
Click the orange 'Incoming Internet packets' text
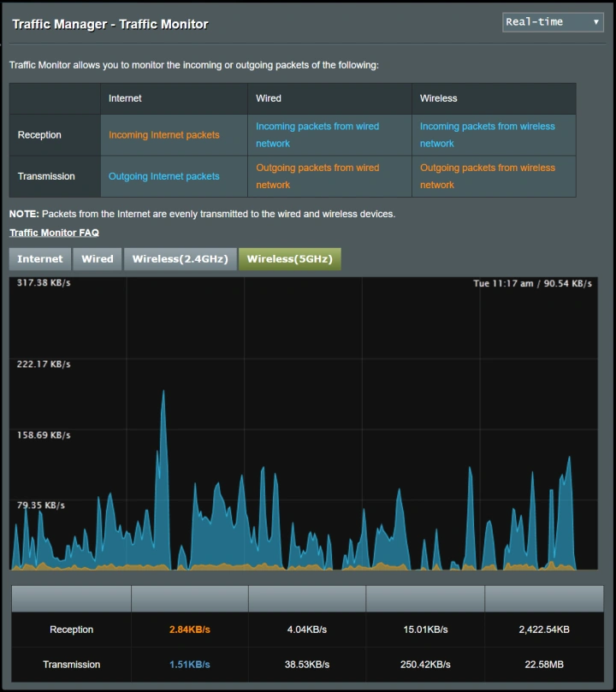coord(164,135)
